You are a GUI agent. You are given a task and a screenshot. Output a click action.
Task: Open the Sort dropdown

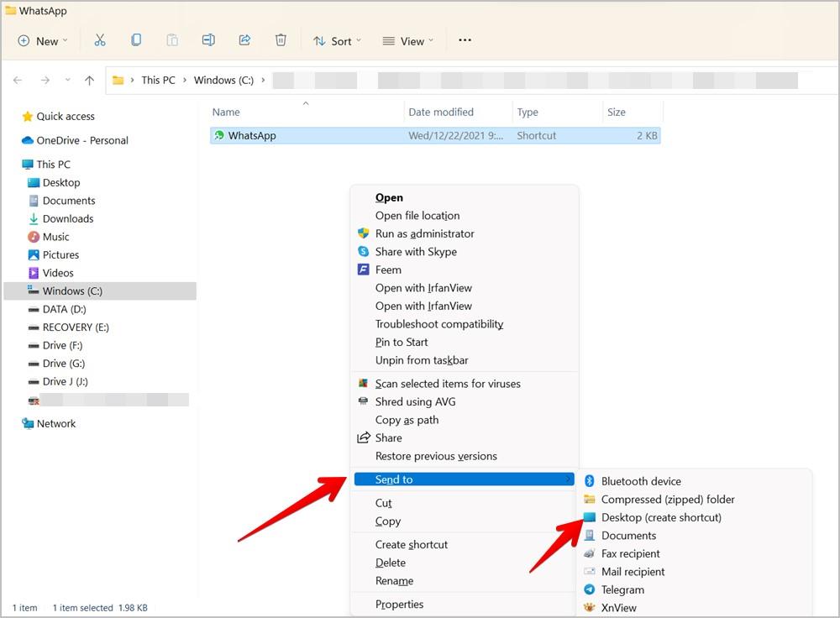[x=337, y=40]
